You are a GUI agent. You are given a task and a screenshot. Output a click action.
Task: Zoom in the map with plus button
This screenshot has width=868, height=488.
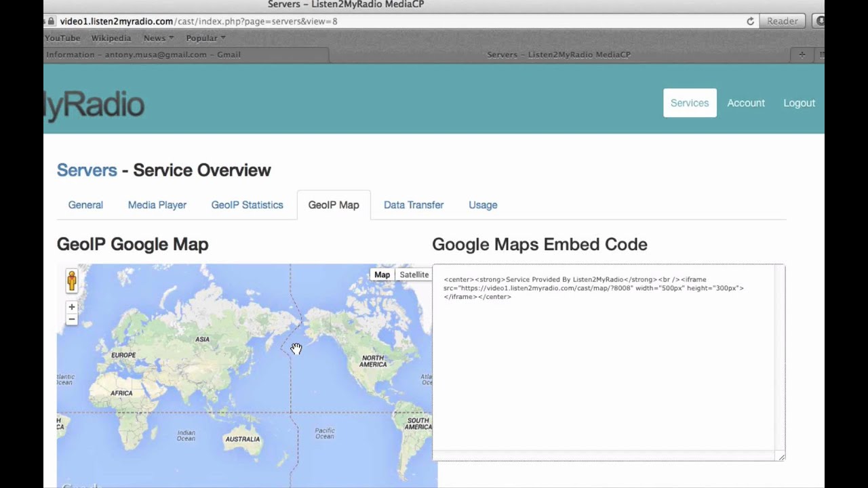pyautogui.click(x=71, y=307)
